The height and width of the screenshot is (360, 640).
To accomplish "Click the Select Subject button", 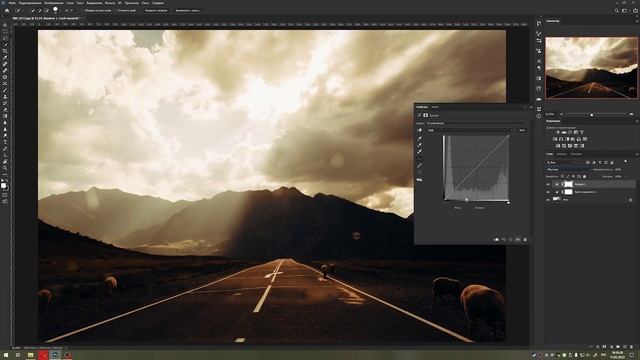I will click(156, 10).
